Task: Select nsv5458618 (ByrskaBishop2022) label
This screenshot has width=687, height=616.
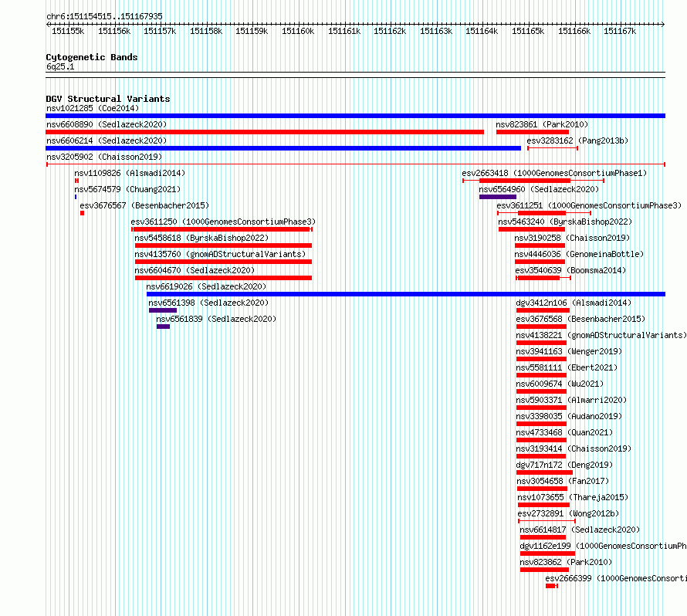Action: click(201, 238)
